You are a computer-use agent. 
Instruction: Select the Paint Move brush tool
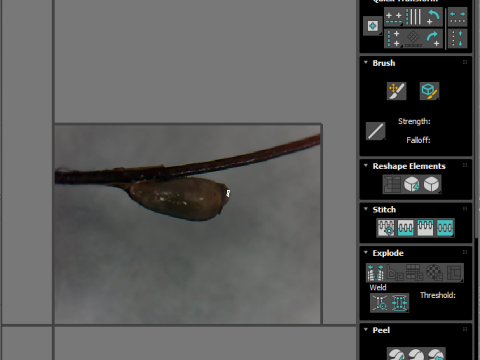tap(396, 91)
